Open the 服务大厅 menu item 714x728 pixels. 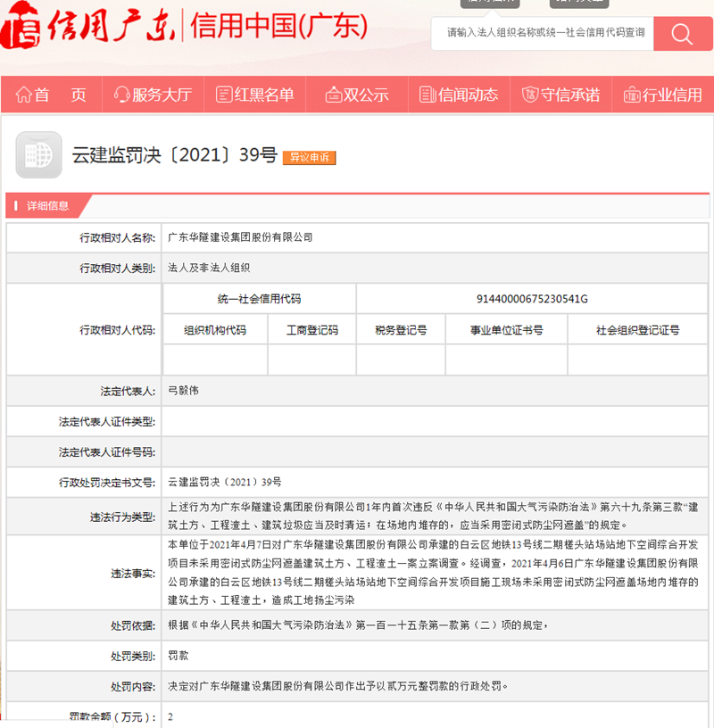coord(153,95)
